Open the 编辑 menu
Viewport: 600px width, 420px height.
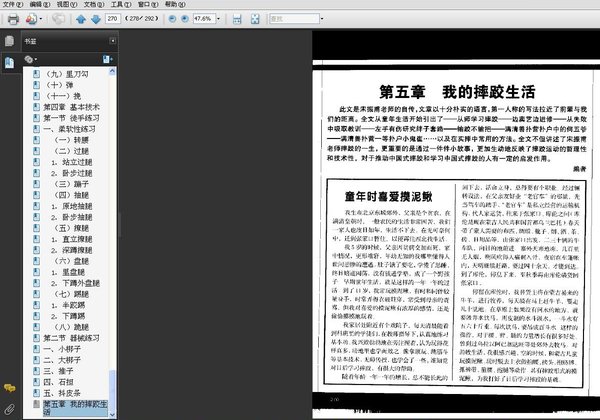pos(40,5)
